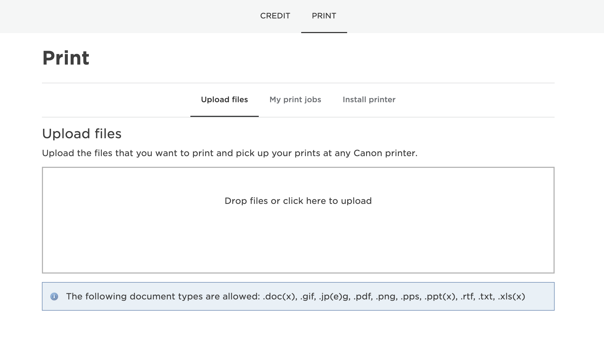Screen dimensions: 604x364
Task: Open the My print jobs tab
Action: click(295, 100)
